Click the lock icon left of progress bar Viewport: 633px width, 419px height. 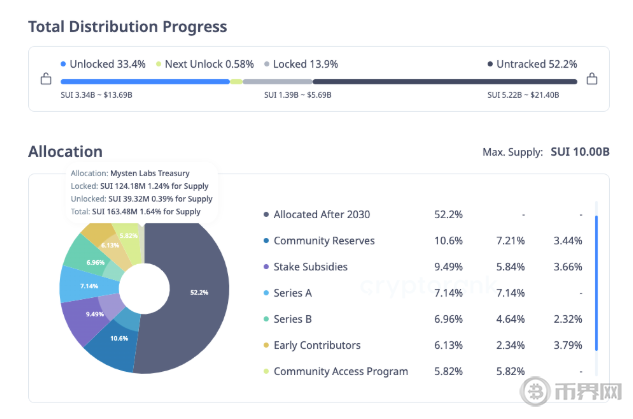point(44,80)
